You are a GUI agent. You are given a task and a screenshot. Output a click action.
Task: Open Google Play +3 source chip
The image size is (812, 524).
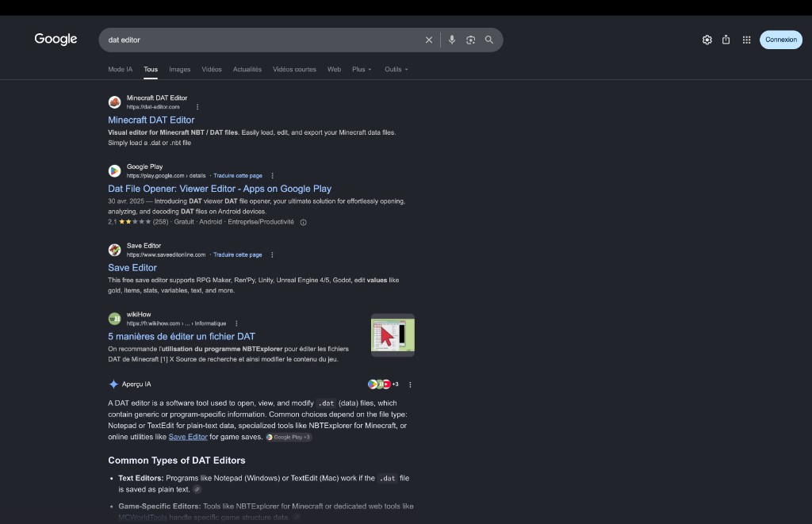pos(289,437)
